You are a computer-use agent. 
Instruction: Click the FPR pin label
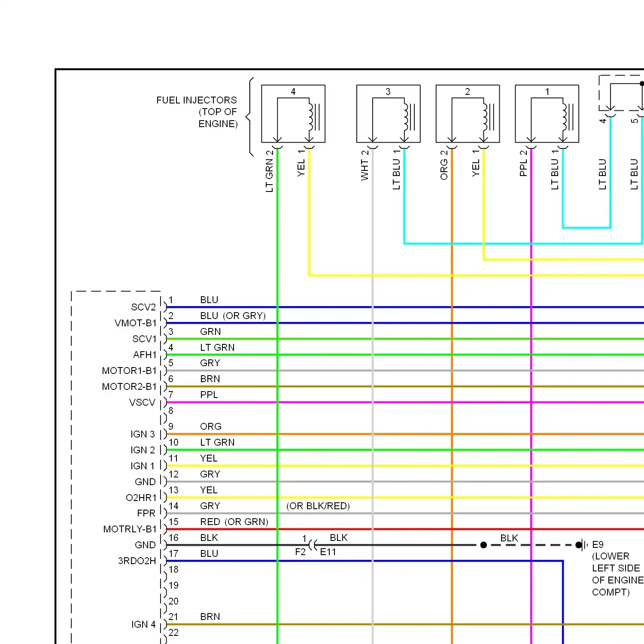[x=146, y=513]
